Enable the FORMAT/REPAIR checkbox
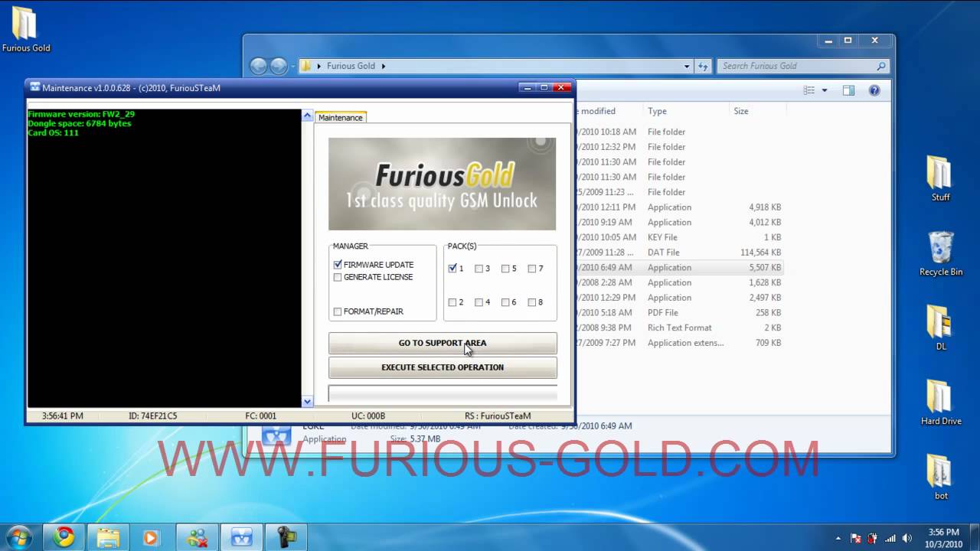980x551 pixels. coord(338,311)
